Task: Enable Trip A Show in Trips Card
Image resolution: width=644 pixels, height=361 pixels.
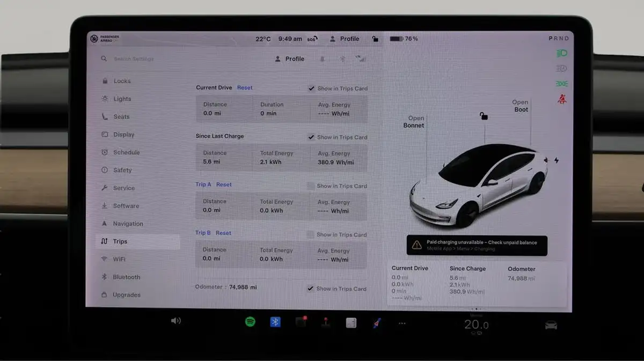Action: click(311, 186)
